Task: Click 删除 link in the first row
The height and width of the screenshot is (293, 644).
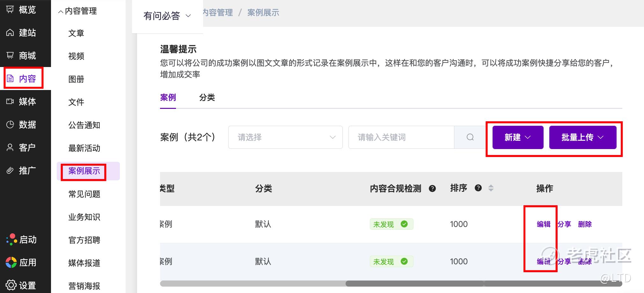Action: [585, 224]
